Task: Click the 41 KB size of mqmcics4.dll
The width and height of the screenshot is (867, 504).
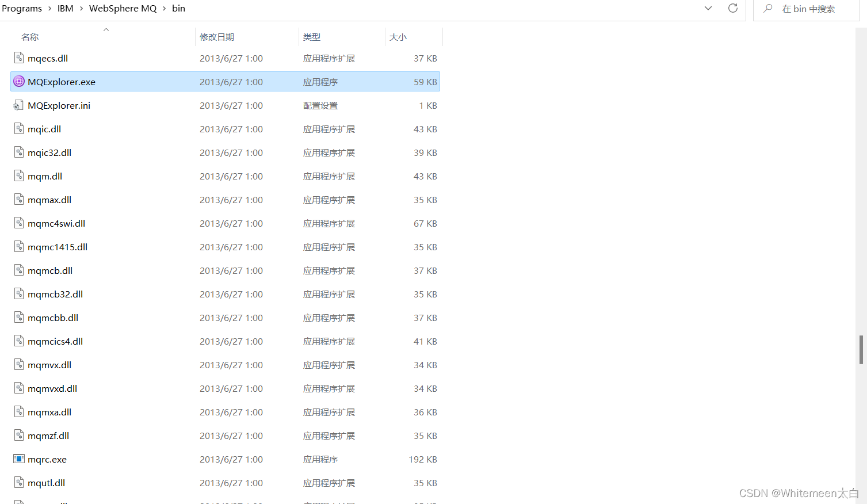Action: [425, 341]
